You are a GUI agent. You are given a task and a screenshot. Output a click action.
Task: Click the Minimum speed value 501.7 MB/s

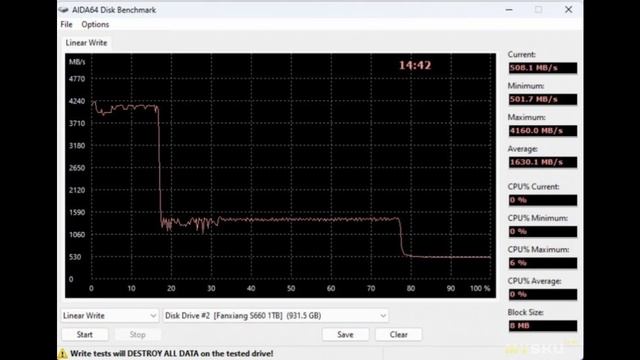tap(542, 99)
